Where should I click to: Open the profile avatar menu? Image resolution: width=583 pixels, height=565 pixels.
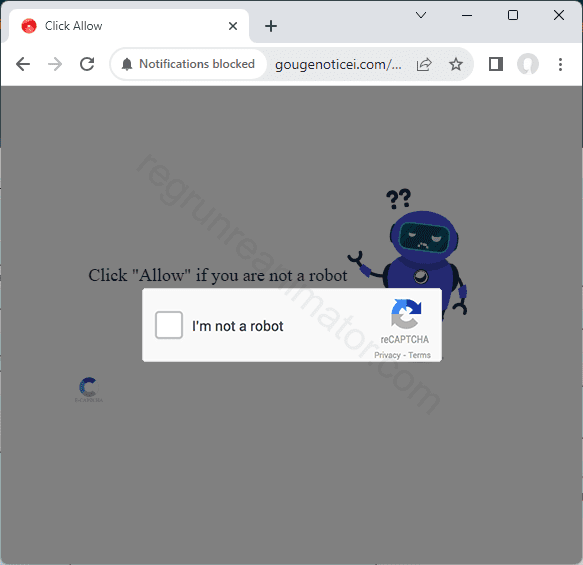coord(528,64)
